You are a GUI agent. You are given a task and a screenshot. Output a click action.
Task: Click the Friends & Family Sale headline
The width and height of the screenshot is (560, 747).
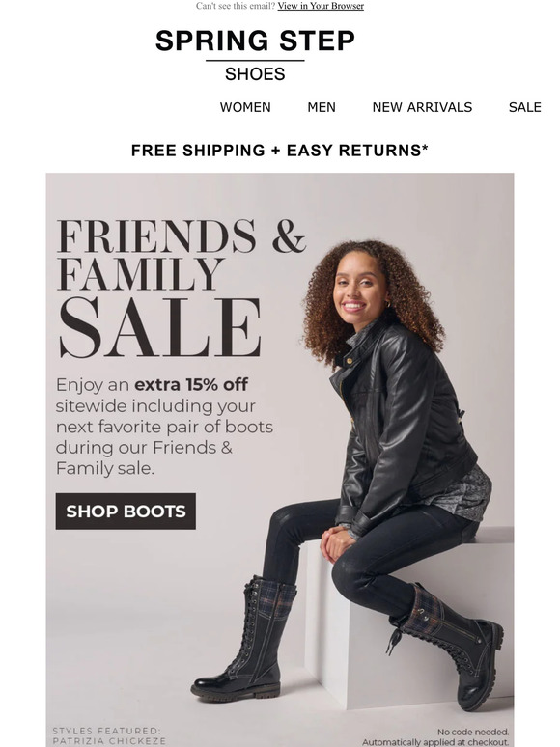click(x=182, y=289)
